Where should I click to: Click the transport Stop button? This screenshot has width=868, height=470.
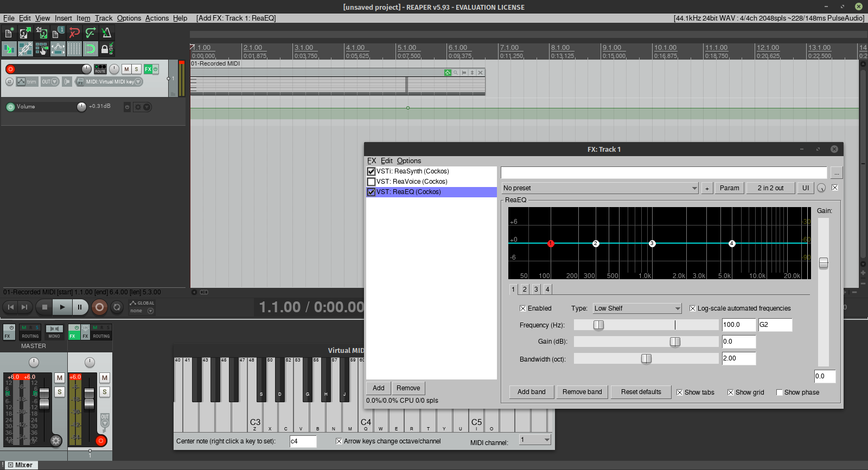tap(44, 307)
